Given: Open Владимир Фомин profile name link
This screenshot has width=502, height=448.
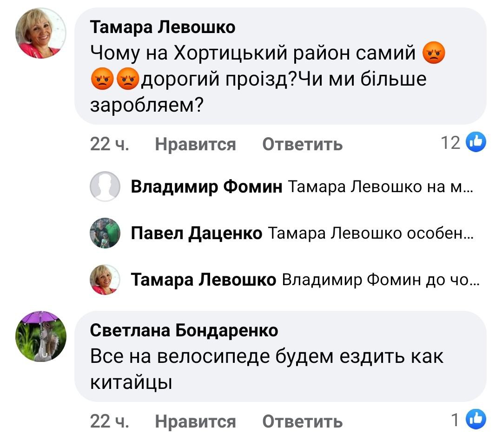Looking at the screenshot, I should 206,187.
